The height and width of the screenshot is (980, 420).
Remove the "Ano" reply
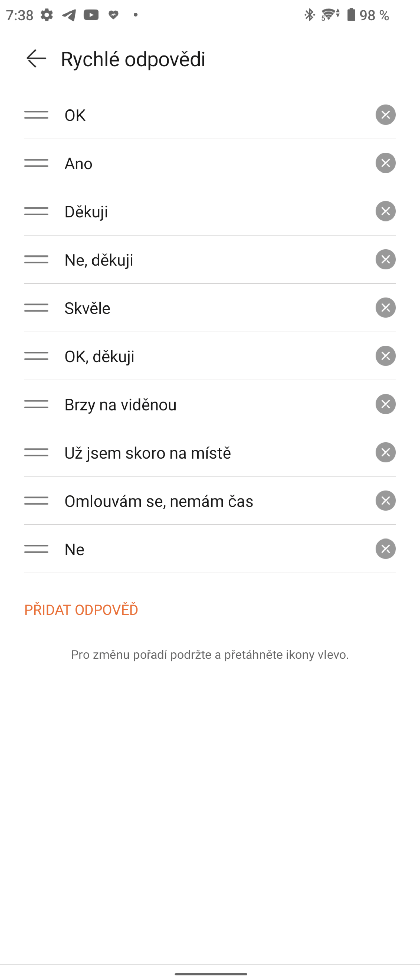click(x=385, y=163)
